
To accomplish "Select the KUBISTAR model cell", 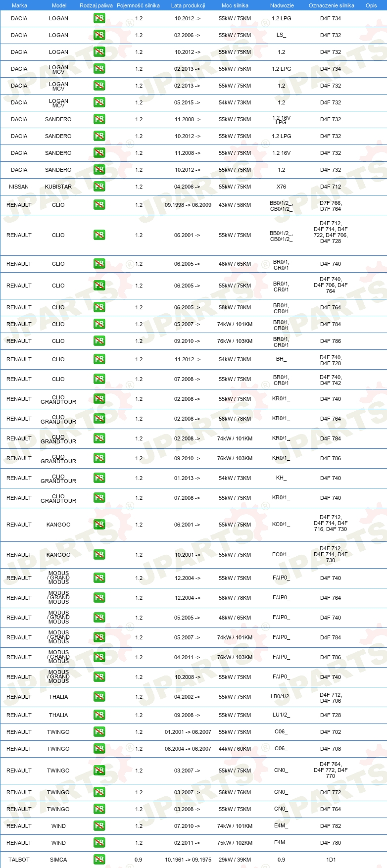I will click(x=58, y=187).
